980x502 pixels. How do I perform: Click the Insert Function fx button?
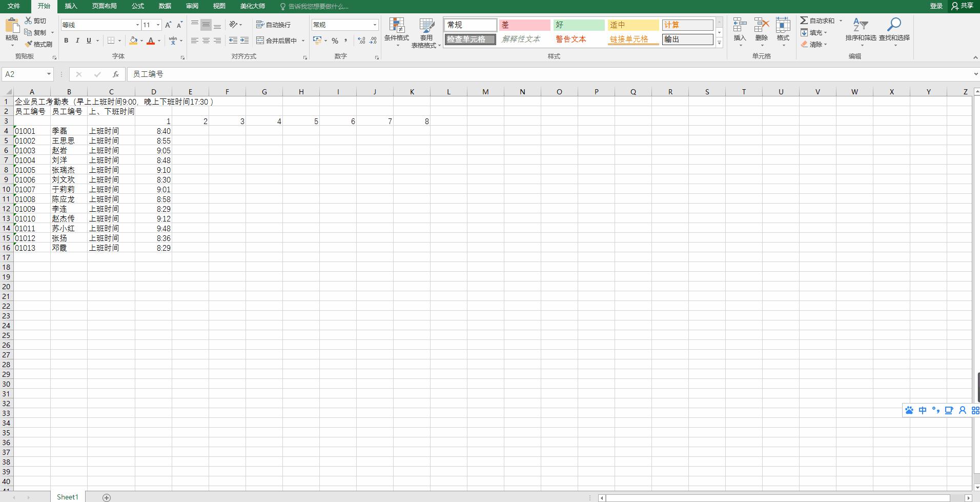coord(116,74)
